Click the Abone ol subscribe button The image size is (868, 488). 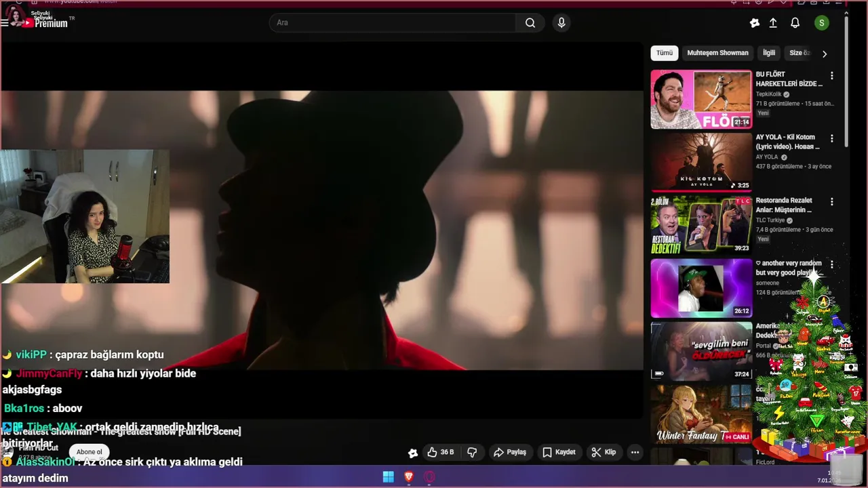pyautogui.click(x=89, y=452)
